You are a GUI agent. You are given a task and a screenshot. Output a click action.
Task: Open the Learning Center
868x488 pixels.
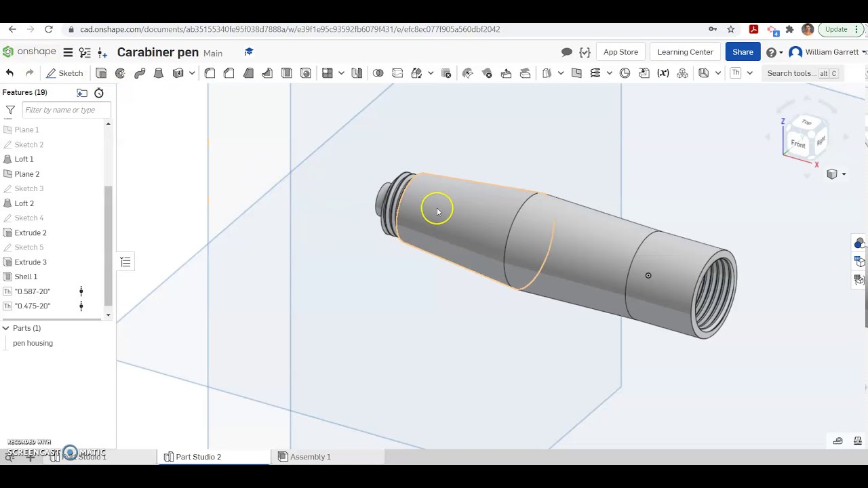(x=685, y=52)
